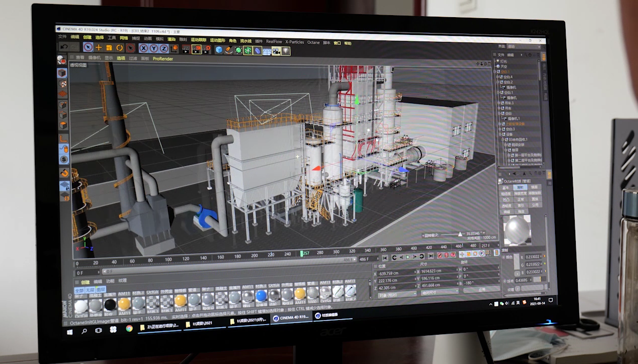Click the timeline playhead at frame 257

[302, 253]
